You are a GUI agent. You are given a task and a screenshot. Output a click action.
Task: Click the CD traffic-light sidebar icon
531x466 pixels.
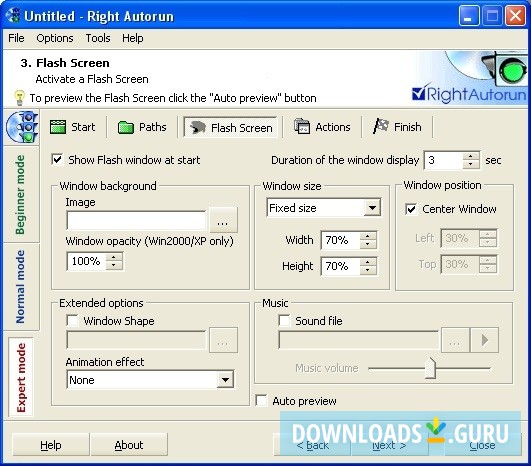tap(22, 127)
